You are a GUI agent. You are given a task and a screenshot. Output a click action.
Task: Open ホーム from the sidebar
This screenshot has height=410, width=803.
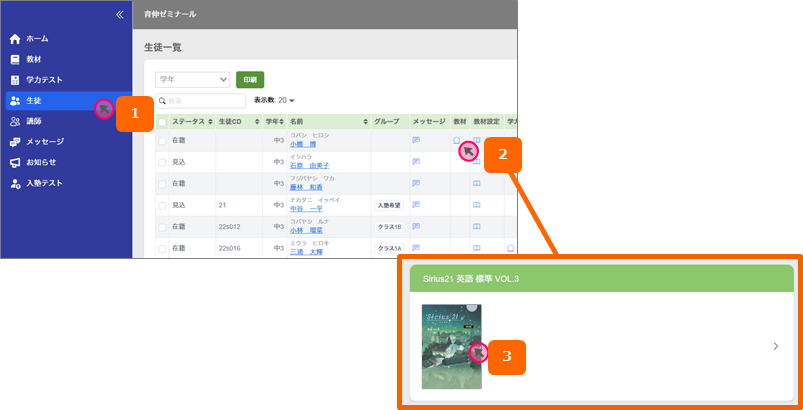pos(36,39)
